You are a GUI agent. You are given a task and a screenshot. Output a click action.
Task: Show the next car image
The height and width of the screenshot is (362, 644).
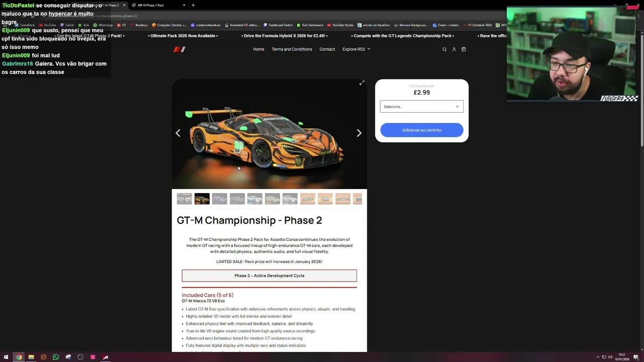pyautogui.click(x=359, y=133)
